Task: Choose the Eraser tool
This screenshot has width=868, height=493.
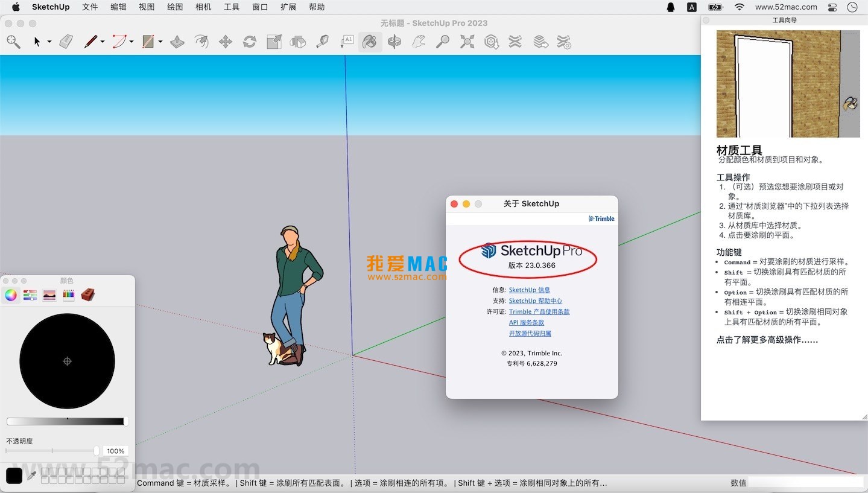Action: tap(66, 42)
